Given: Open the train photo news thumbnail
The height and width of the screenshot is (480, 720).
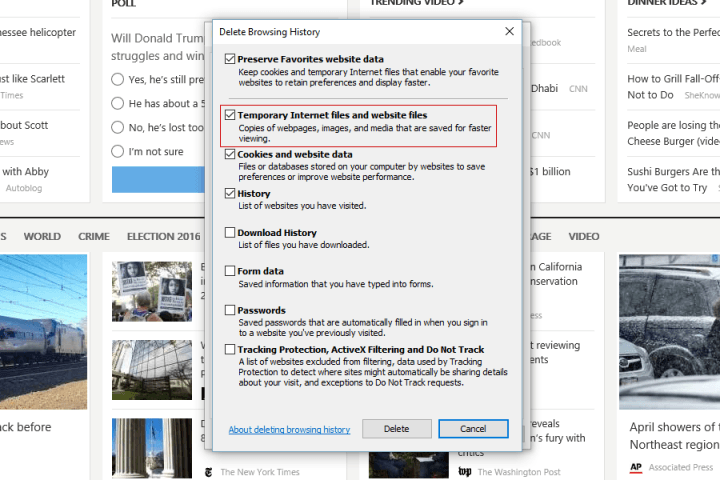Looking at the screenshot, I should (x=43, y=332).
